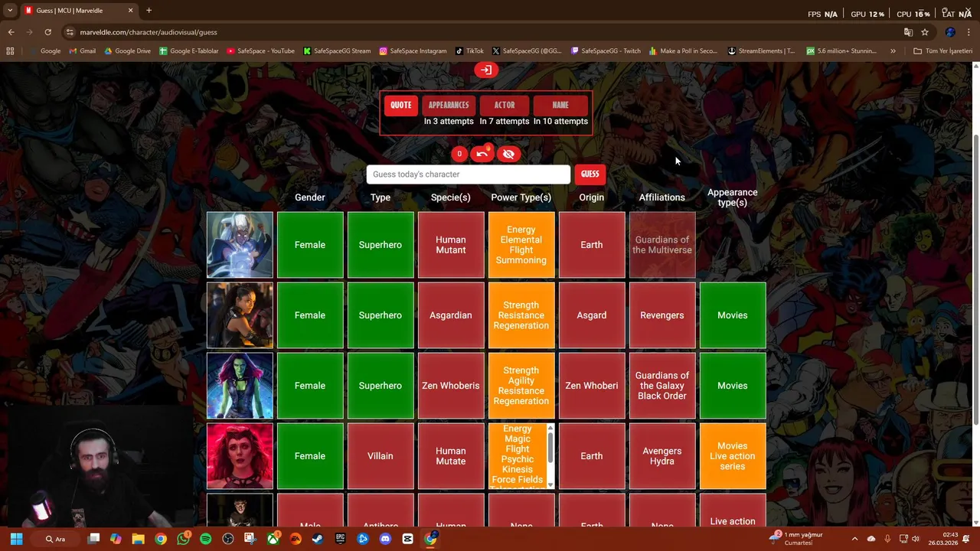Open the TikTok bookmark

coord(469,51)
